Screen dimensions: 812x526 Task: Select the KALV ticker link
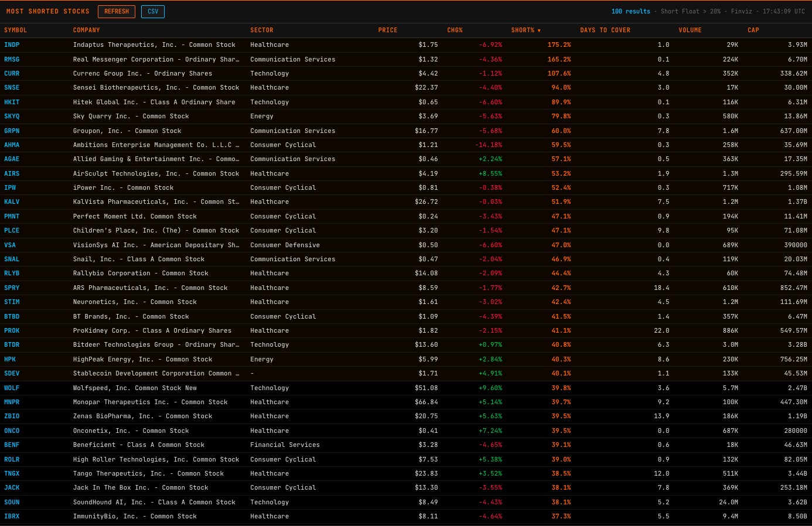point(12,202)
